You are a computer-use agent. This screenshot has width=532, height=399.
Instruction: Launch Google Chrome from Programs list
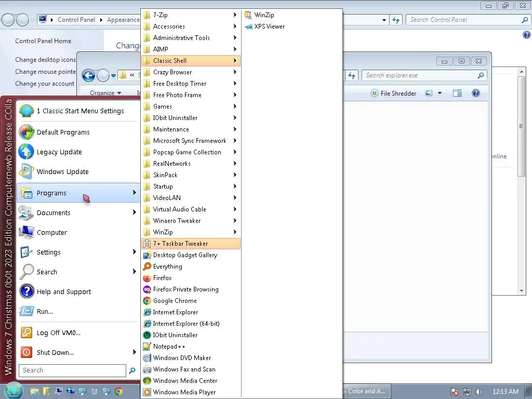coord(191,301)
